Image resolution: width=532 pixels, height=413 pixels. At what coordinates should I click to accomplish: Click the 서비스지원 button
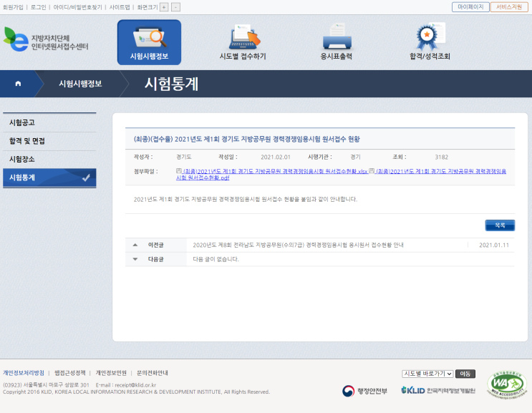(509, 6)
